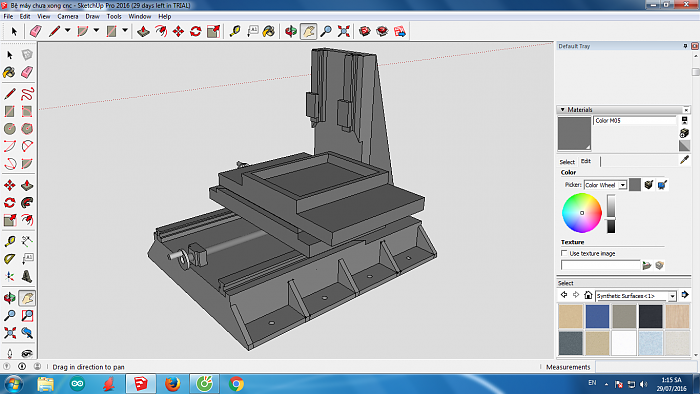Open the Synthetic Surfaces library dropdown
This screenshot has width=700, height=394.
click(x=672, y=296)
